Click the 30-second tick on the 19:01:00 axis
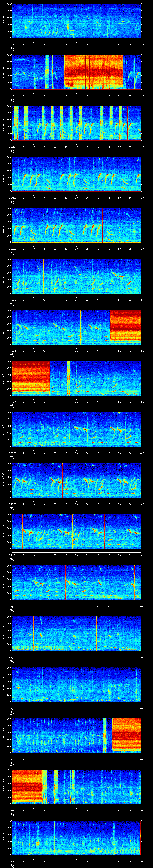 click(77, 44)
